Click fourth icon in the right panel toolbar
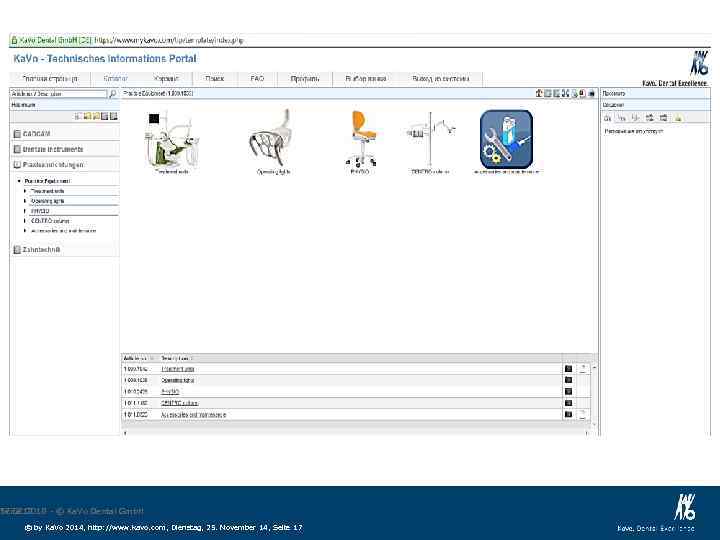720x540 pixels. [x=649, y=118]
